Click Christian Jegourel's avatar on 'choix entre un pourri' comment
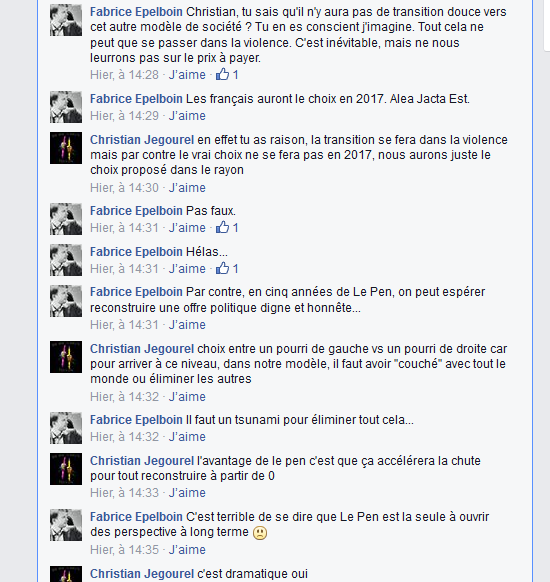Screen dimensions: 550x582 [x=66, y=357]
